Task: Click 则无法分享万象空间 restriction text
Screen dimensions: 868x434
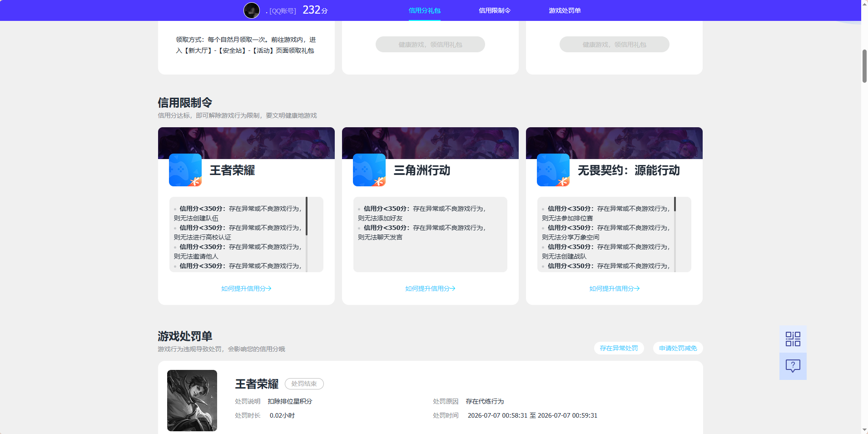Action: [570, 237]
